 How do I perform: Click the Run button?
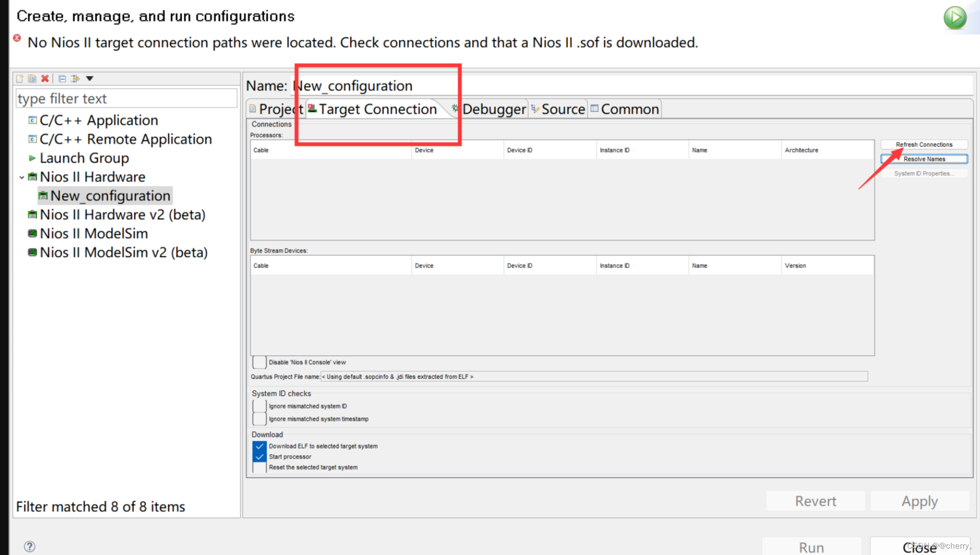812,547
